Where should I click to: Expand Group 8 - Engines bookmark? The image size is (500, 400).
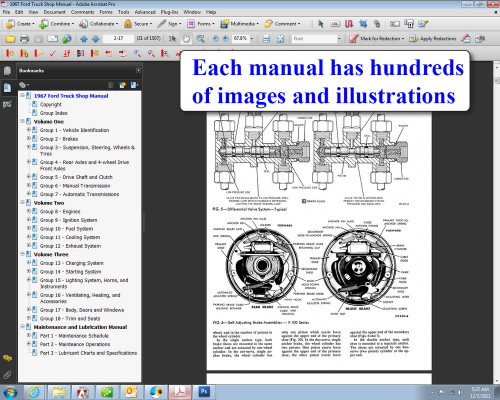pyautogui.click(x=29, y=211)
